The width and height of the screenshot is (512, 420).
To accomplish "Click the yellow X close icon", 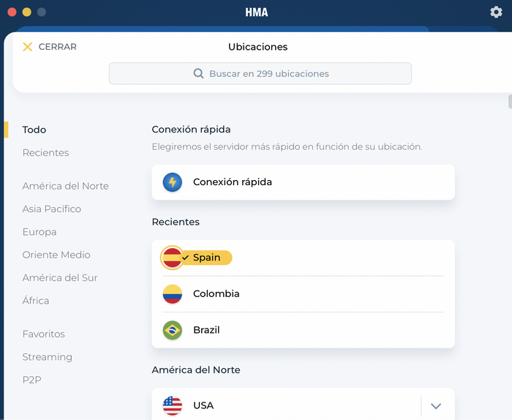I will pos(28,47).
